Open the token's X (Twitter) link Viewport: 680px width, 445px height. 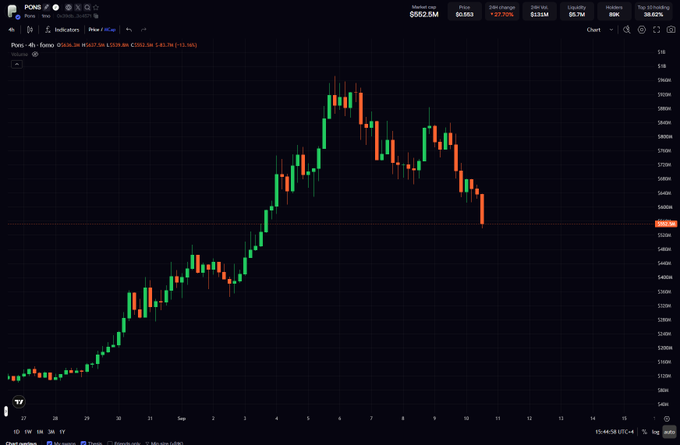(x=78, y=7)
